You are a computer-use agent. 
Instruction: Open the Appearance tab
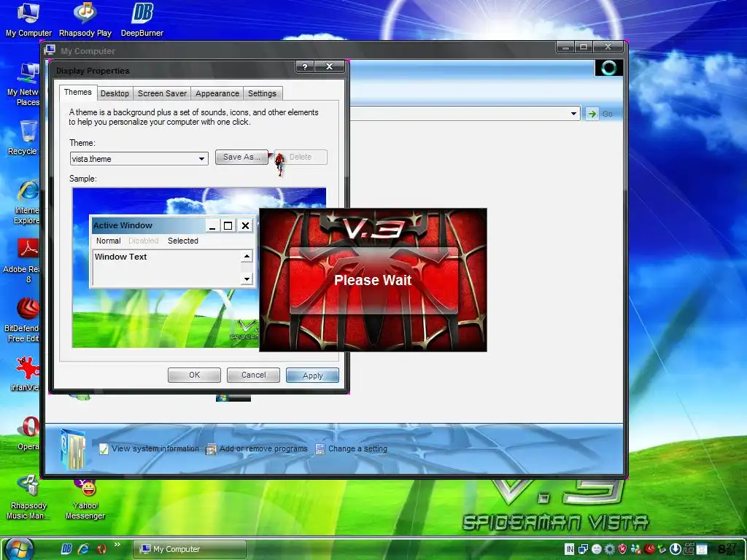[217, 93]
